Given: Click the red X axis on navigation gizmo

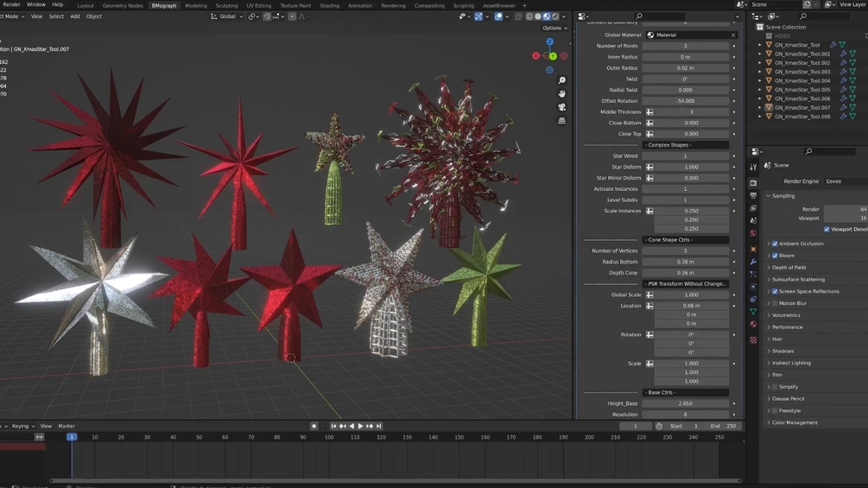Looking at the screenshot, I should 535,56.
